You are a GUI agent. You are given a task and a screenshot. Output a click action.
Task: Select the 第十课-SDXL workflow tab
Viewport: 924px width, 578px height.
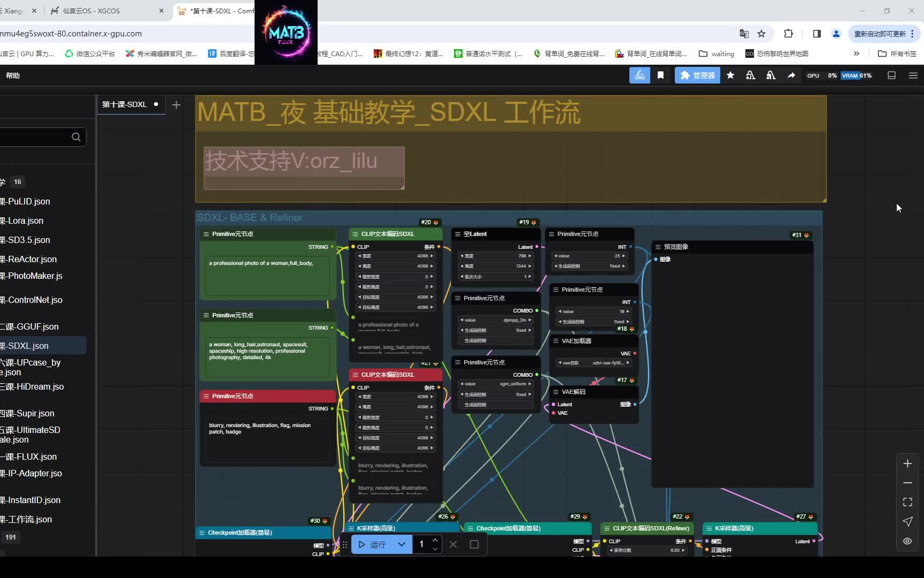pos(125,104)
